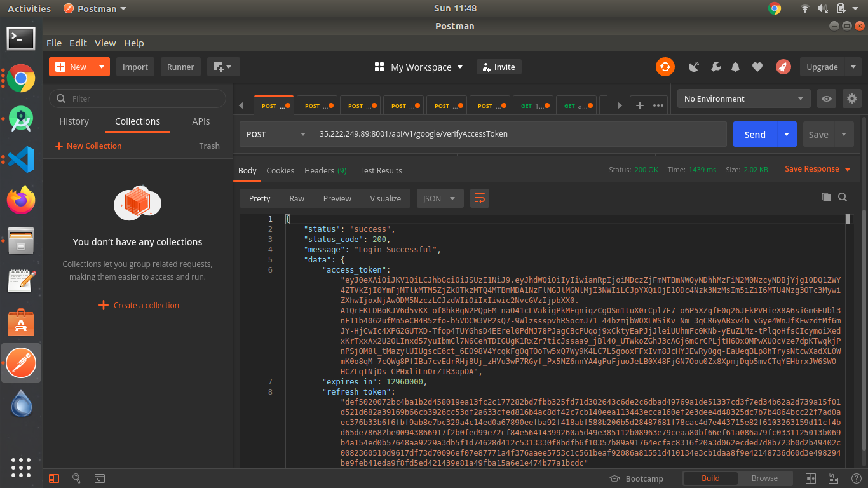This screenshot has height=488, width=868.
Task: Switch to the History tab
Action: [74, 121]
